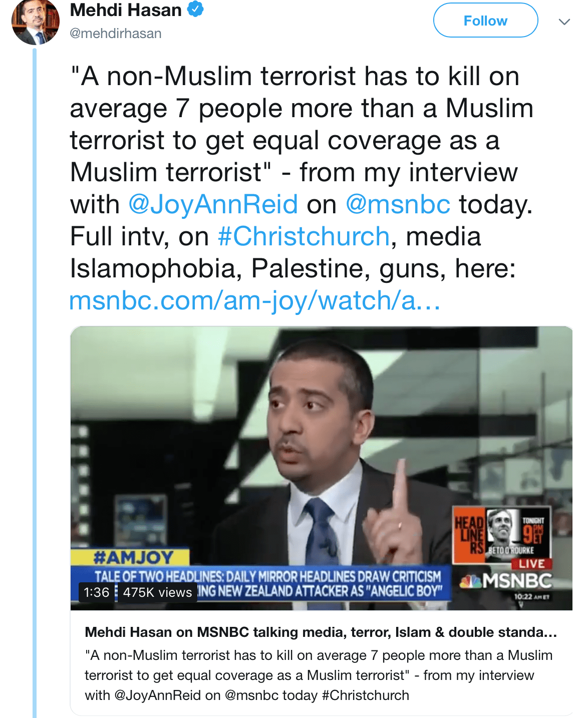The height and width of the screenshot is (718, 588).
Task: Open the msnbc.com/am-joy/watch link
Action: click(x=254, y=300)
